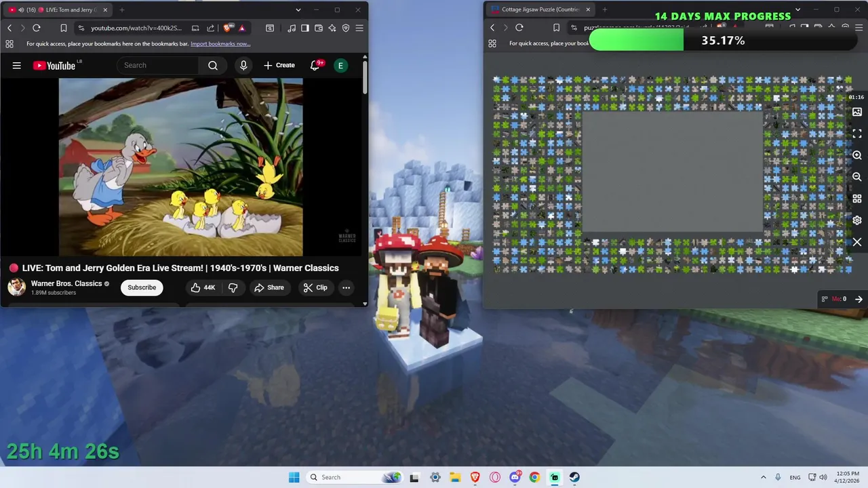Open the jigsaw puzzle settings gear
Image resolution: width=868 pixels, height=488 pixels.
857,220
